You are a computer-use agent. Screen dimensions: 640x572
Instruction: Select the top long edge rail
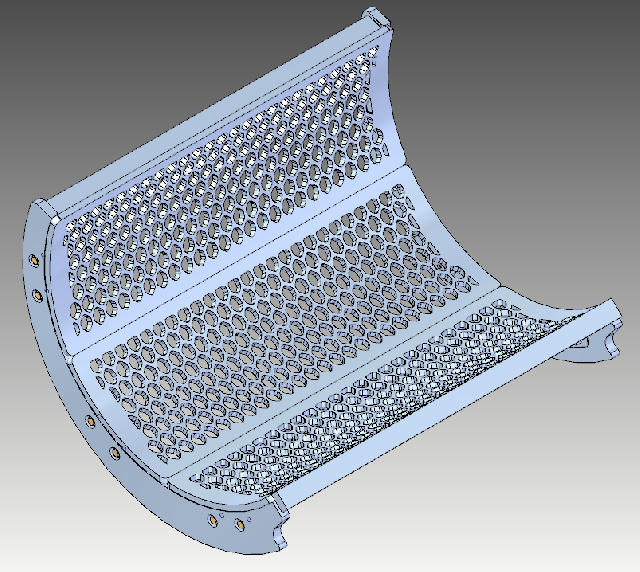[200, 110]
